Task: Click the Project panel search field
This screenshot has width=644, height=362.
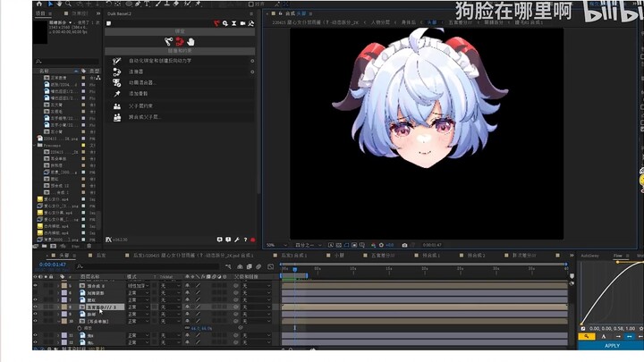Action: tap(67, 61)
